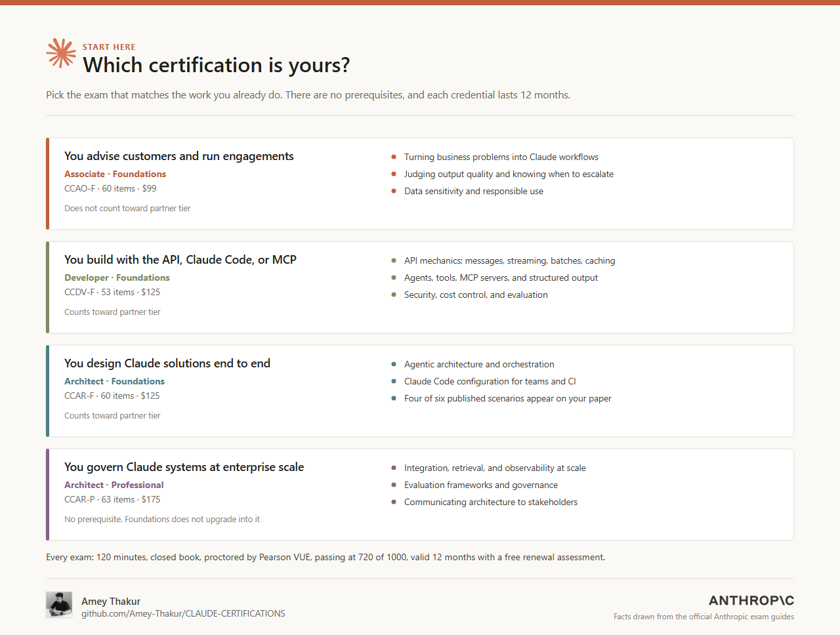Click "Integration, retrieval, and observability at scale"
The height and width of the screenshot is (635, 840).
coord(495,468)
